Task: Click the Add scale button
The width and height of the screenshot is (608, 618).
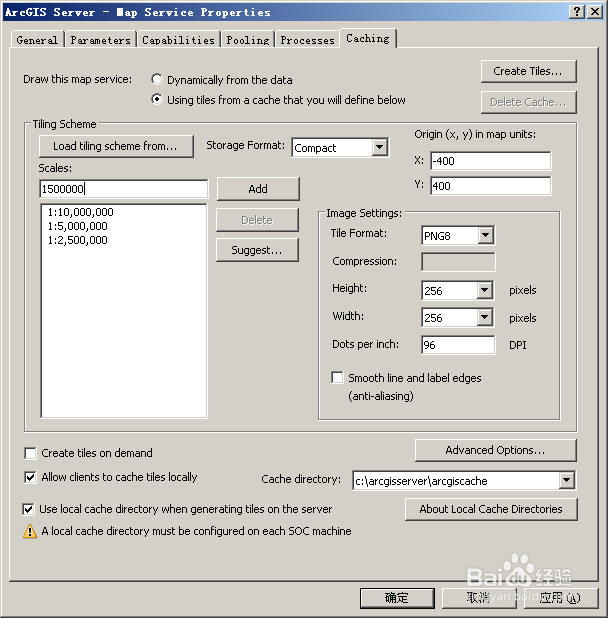Action: pos(258,189)
